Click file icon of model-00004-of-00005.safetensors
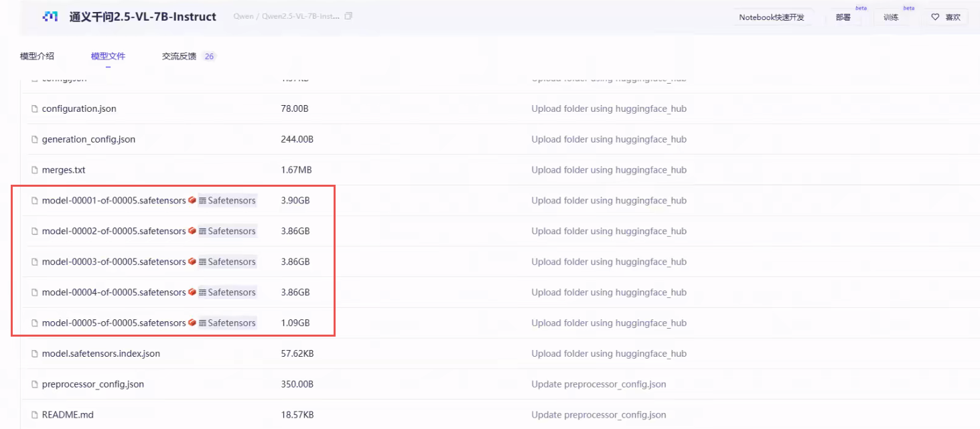Image resolution: width=980 pixels, height=429 pixels. pos(35,292)
